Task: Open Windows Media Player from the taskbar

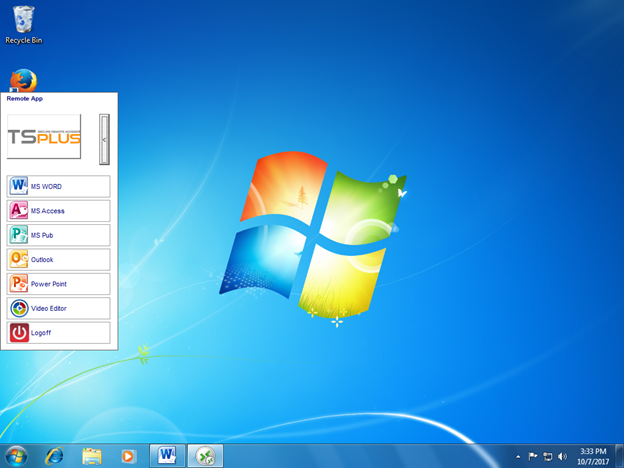Action: [x=128, y=455]
